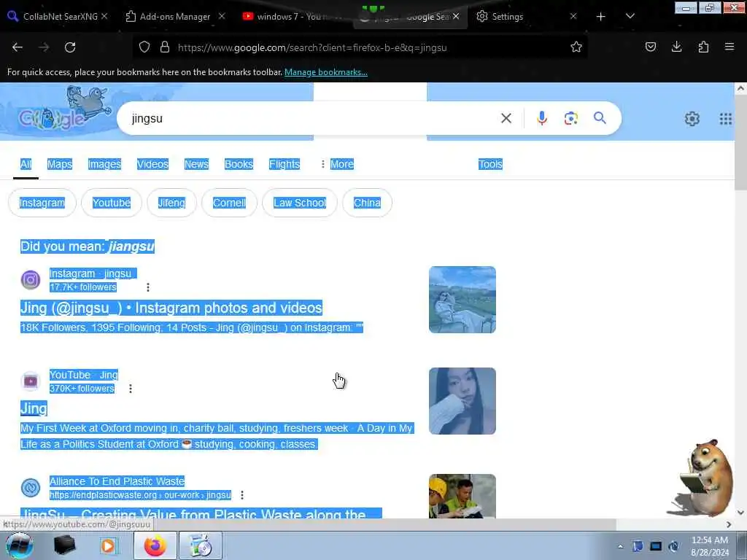Open Jing (@jingsu_) Instagram result title
Viewport: 747px width, 560px height.
[171, 308]
